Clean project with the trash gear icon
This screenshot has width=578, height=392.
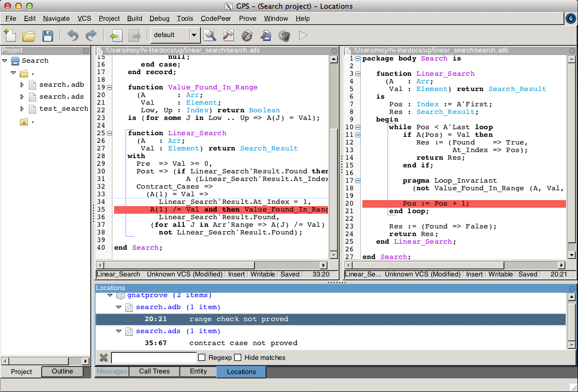click(284, 35)
